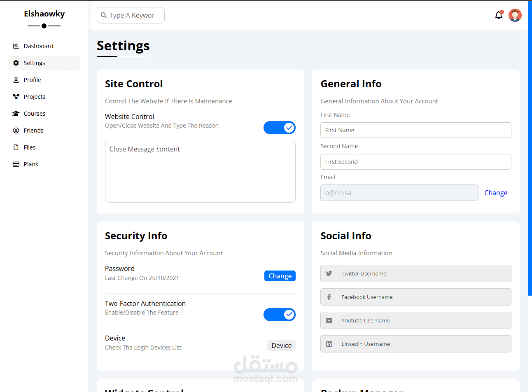Click the Two-Factor Authentication label
The width and height of the screenshot is (532, 392).
click(145, 303)
